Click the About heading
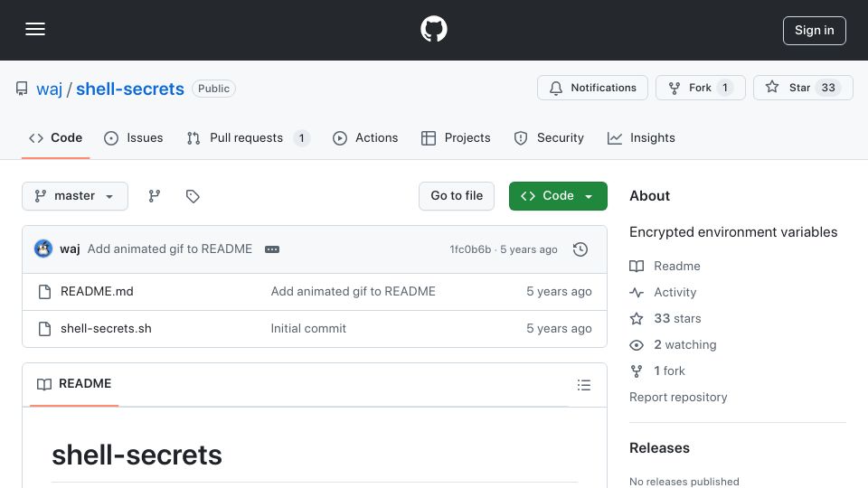Image resolution: width=868 pixels, height=488 pixels. pyautogui.click(x=649, y=196)
